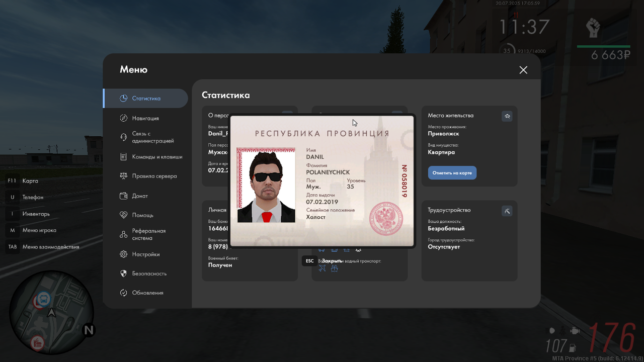Click the M Меню игрока hotkey hint
The height and width of the screenshot is (362, 644).
pos(32,230)
